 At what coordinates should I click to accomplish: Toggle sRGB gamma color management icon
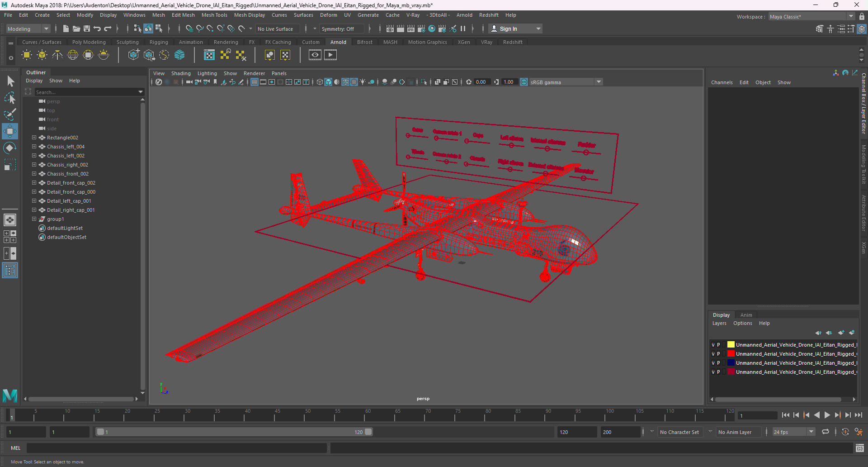pos(524,82)
